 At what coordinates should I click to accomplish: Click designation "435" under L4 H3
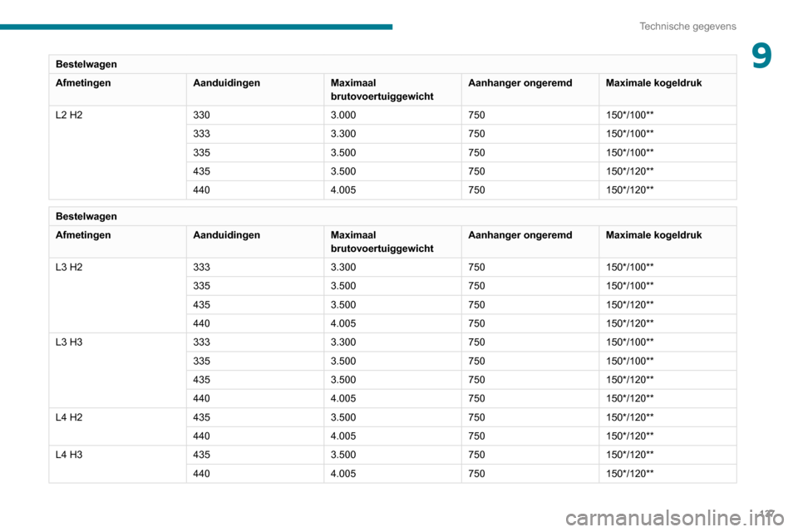[x=201, y=455]
